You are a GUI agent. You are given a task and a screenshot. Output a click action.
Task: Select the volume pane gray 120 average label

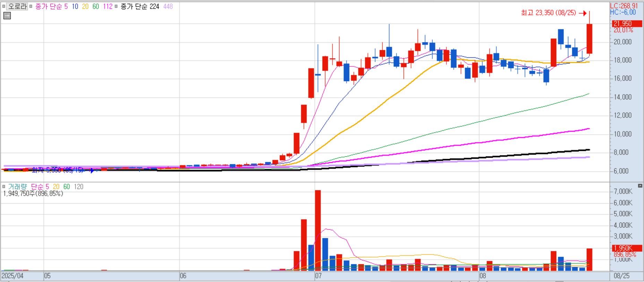79,186
